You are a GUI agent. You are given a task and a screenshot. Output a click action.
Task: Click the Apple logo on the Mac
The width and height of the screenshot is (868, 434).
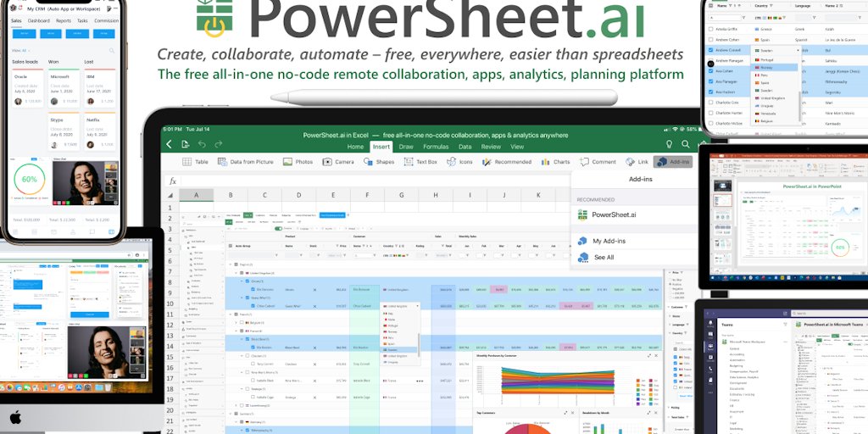pos(15,417)
